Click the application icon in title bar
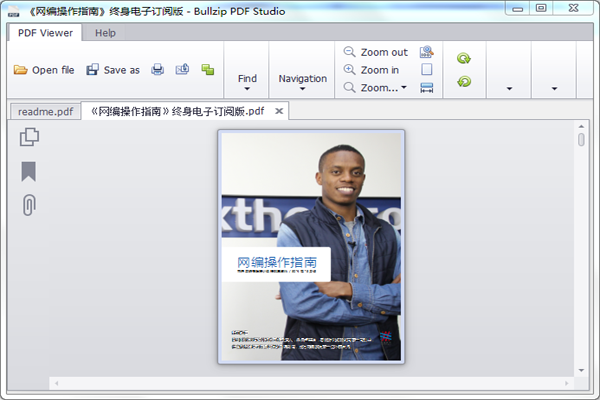This screenshot has height=400, width=600. tap(14, 11)
